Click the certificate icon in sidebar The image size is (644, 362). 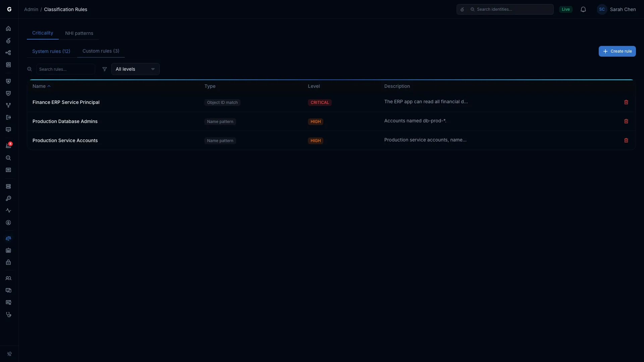coord(8,302)
